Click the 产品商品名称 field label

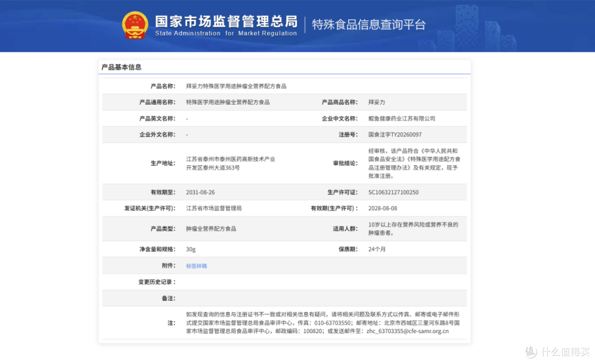pyautogui.click(x=339, y=102)
